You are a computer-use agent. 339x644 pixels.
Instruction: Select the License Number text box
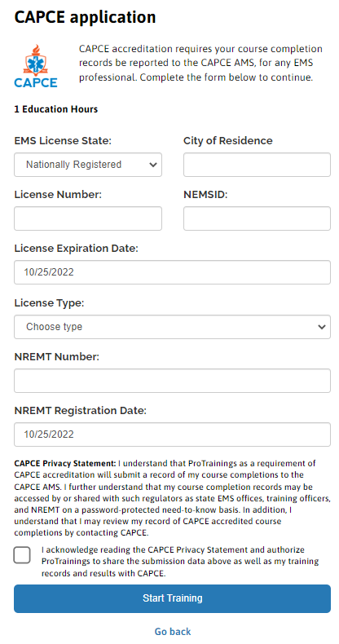pos(88,218)
